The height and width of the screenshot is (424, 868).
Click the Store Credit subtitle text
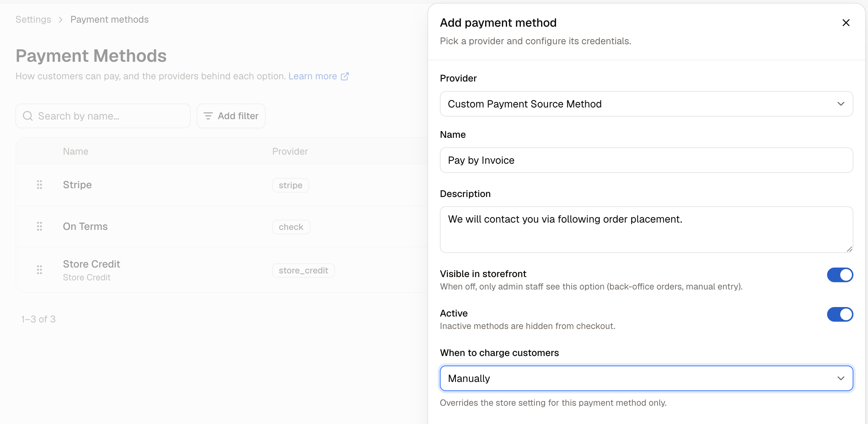87,277
